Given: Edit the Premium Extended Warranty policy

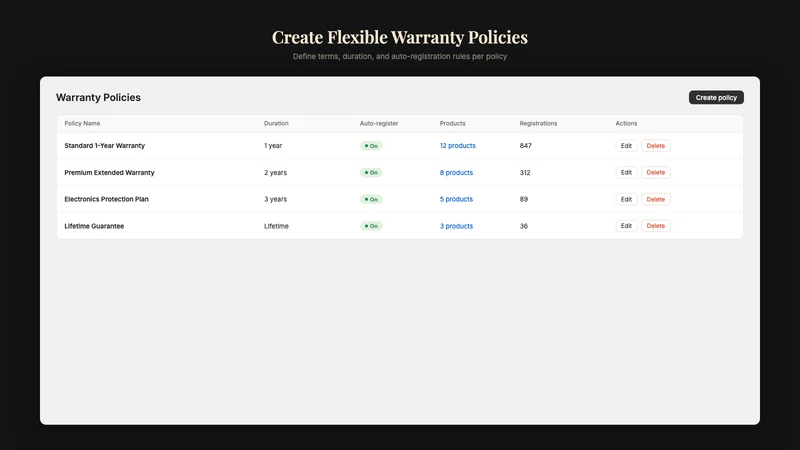Looking at the screenshot, I should pyautogui.click(x=626, y=172).
